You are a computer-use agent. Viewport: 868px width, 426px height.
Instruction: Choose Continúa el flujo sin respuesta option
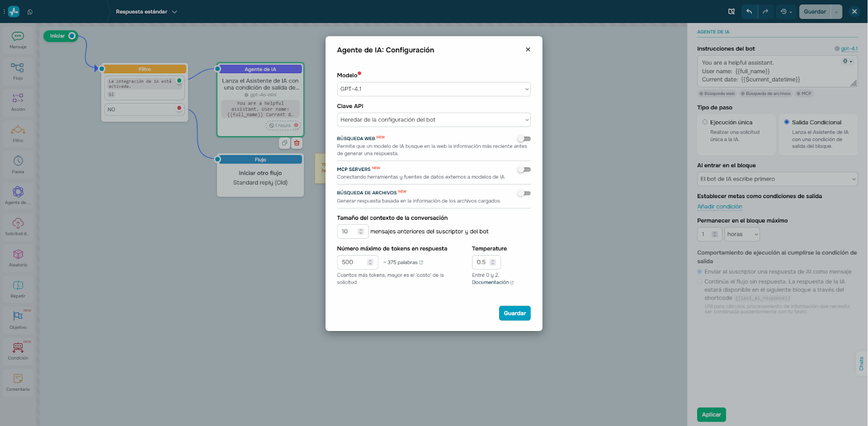tap(700, 282)
